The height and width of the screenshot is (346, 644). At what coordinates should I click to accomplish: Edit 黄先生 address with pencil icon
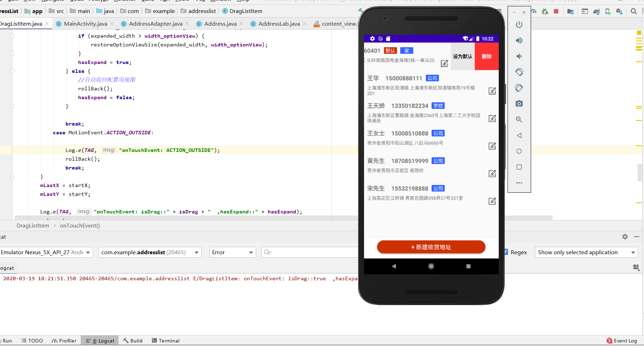click(492, 173)
